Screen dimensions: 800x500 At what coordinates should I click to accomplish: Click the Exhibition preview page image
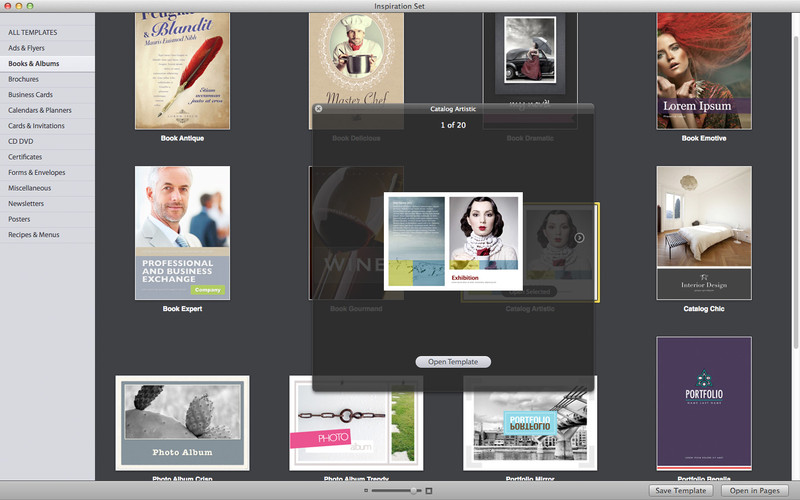[x=453, y=241]
